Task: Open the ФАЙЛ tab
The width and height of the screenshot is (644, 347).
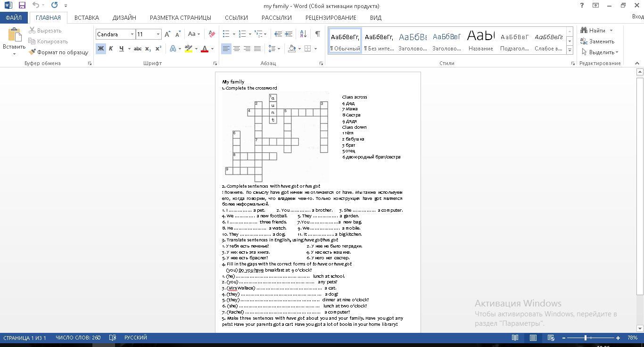Action: coord(14,17)
